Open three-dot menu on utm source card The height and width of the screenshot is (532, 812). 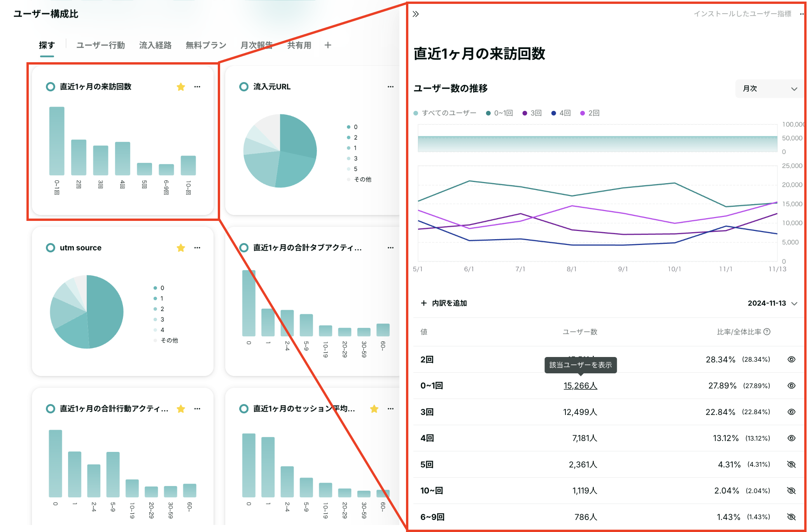click(197, 248)
